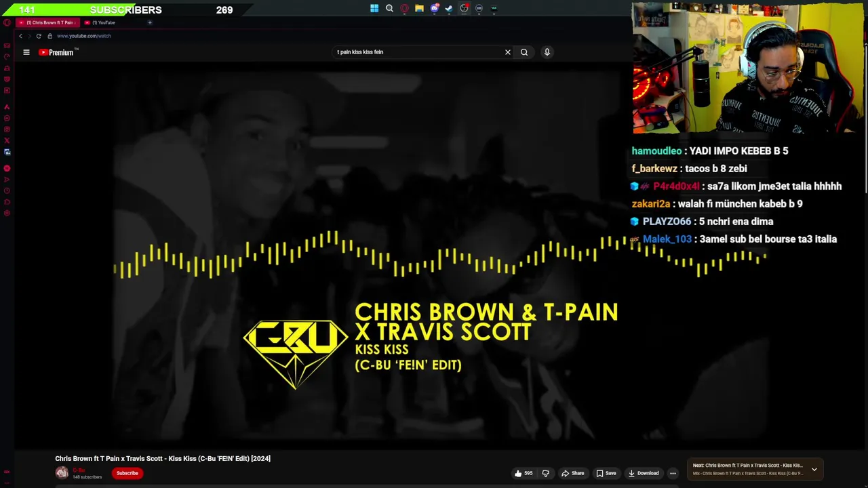
Task: Click chat username P4r4d0x4l
Action: click(676, 186)
